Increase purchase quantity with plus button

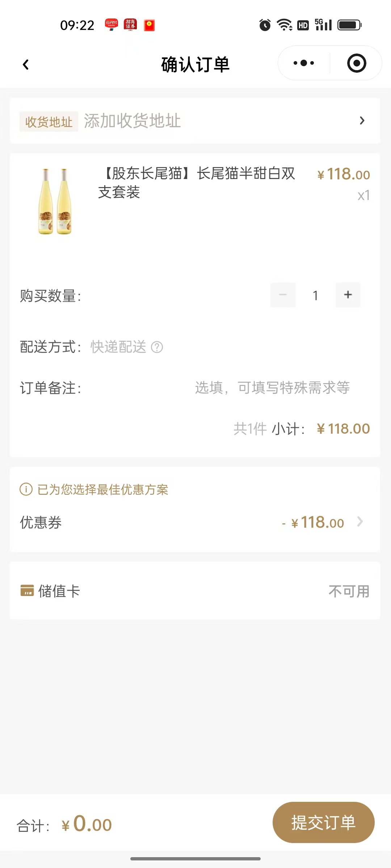348,295
